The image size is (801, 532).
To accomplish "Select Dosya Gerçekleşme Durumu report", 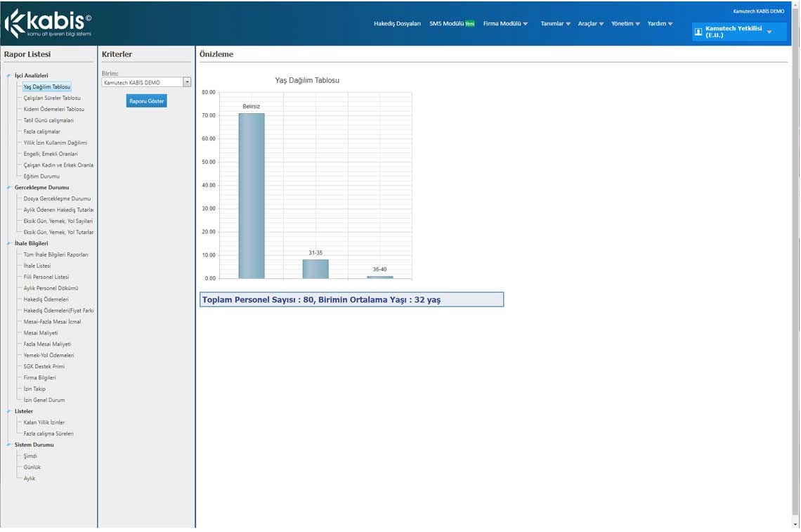I will pos(57,199).
